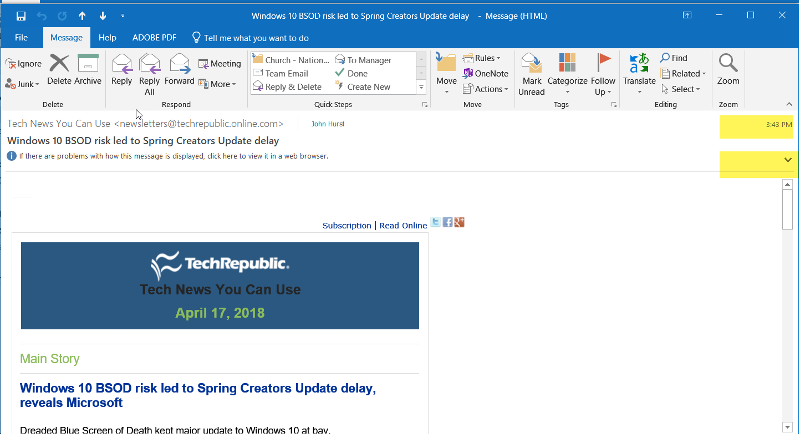Viewport: 799px width, 434px height.
Task: Run To Manager quick step
Action: 363,60
